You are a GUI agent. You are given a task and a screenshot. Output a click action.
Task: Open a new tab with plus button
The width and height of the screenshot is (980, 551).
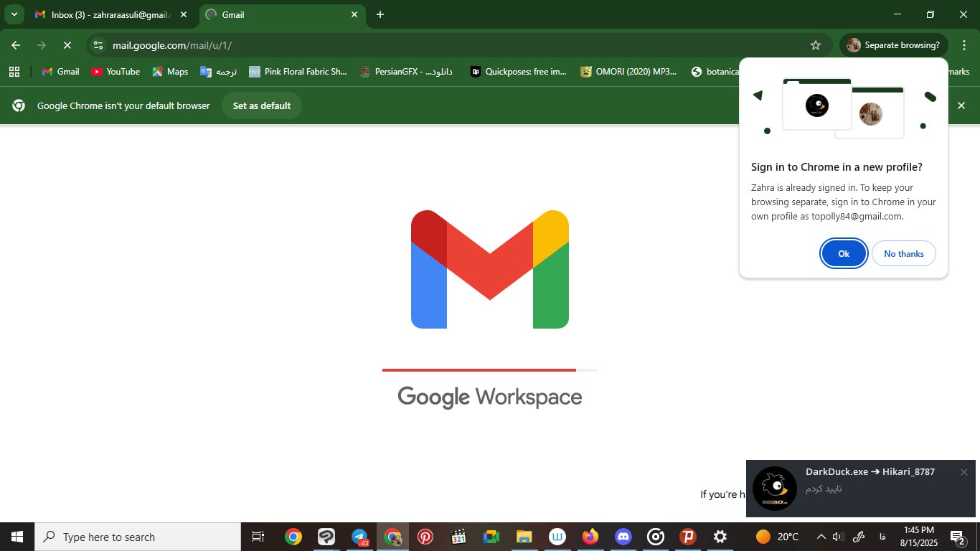380,14
